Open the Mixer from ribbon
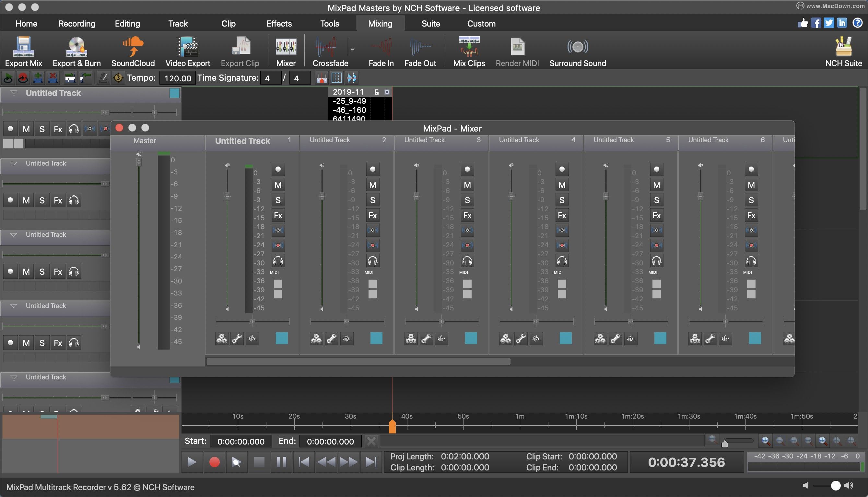Viewport: 868px width, 497px height. point(286,52)
